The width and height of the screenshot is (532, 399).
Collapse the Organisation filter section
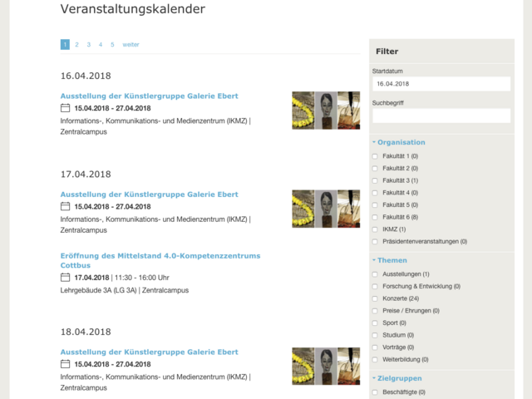point(399,142)
